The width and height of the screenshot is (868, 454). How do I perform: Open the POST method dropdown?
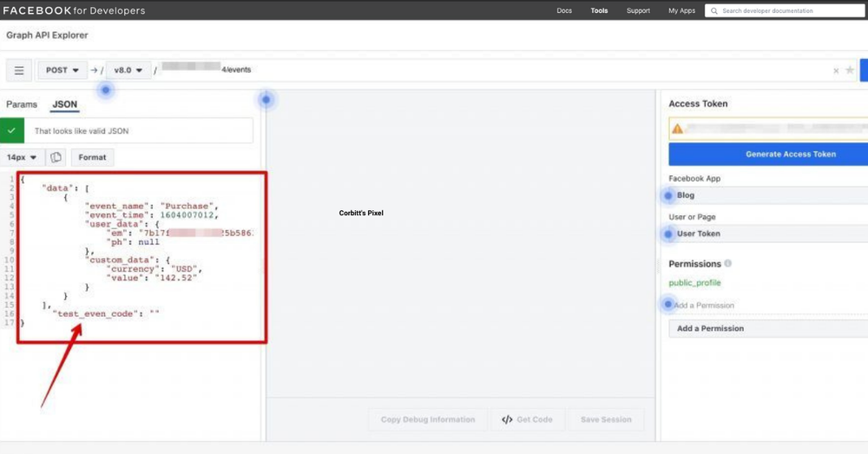62,70
